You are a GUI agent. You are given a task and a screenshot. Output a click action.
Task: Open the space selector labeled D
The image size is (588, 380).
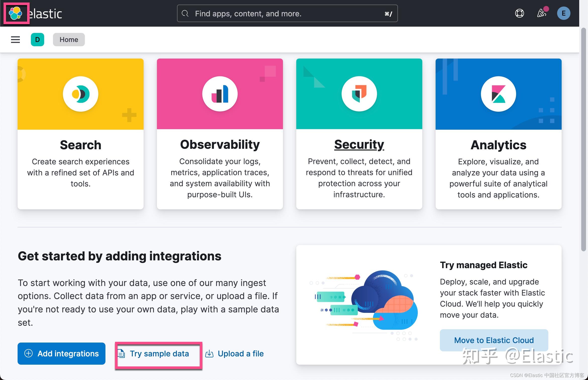37,39
